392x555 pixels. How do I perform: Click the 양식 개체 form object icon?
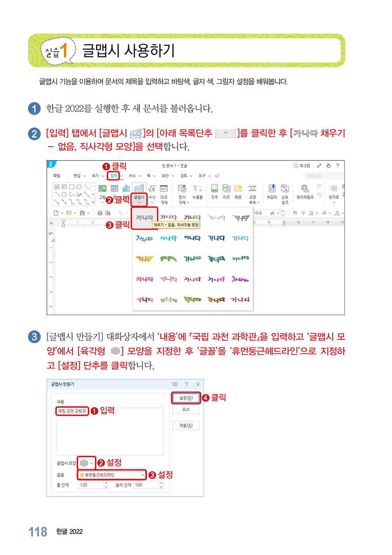[x=182, y=188]
